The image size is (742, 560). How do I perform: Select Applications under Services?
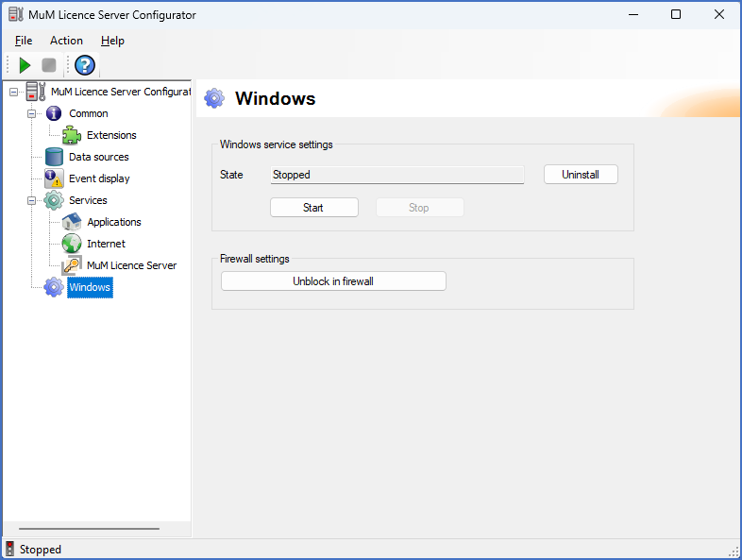114,222
